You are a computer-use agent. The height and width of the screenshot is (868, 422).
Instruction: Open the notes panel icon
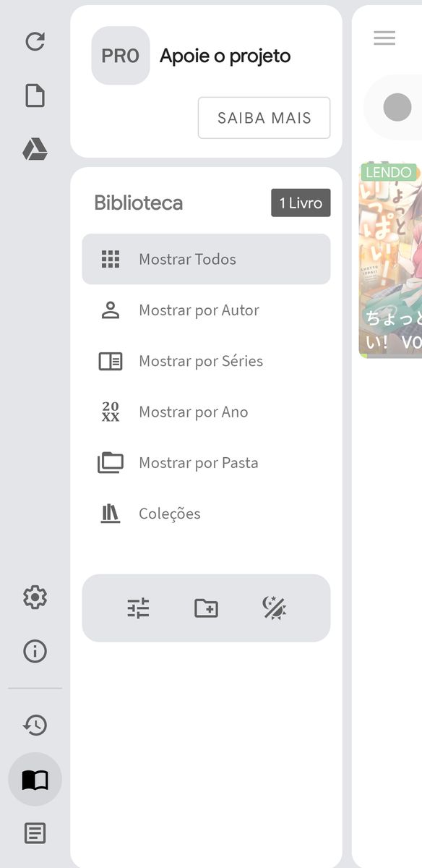pyautogui.click(x=34, y=833)
